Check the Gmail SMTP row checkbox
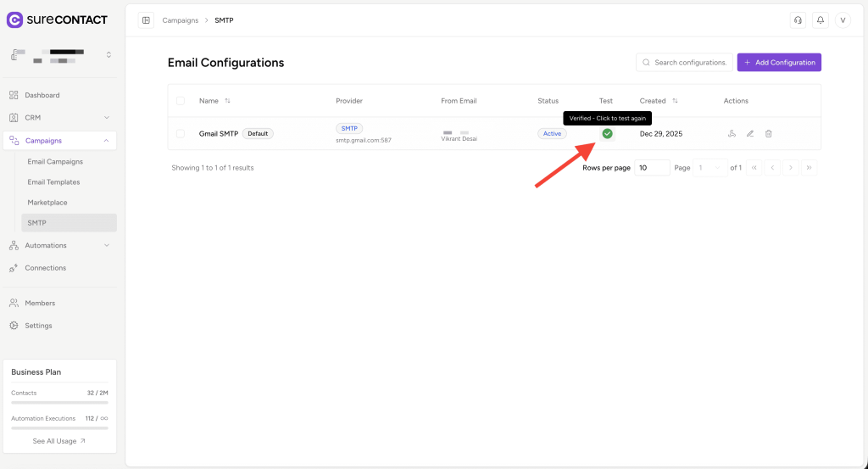The height and width of the screenshot is (469, 868). click(181, 134)
